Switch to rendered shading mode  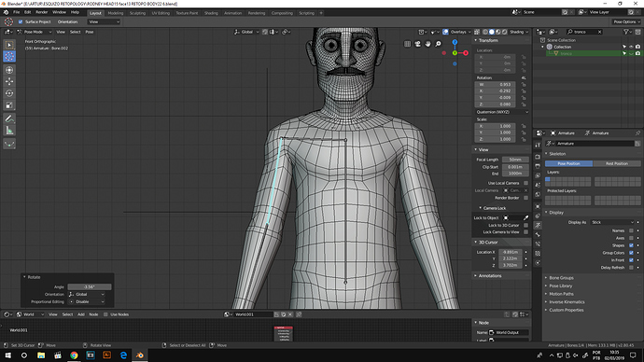505,32
